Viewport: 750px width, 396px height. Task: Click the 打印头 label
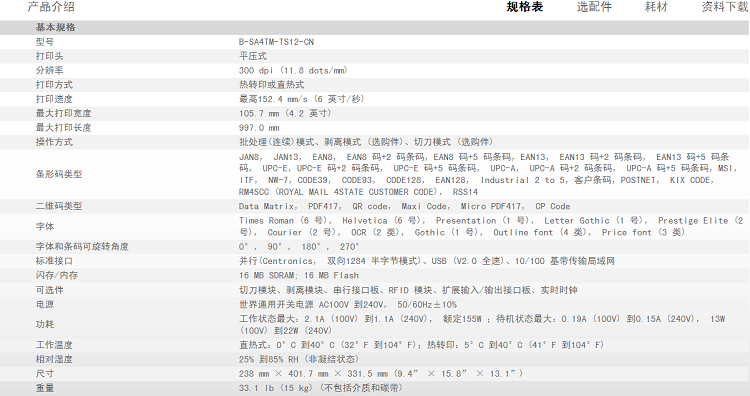pyautogui.click(x=49, y=56)
